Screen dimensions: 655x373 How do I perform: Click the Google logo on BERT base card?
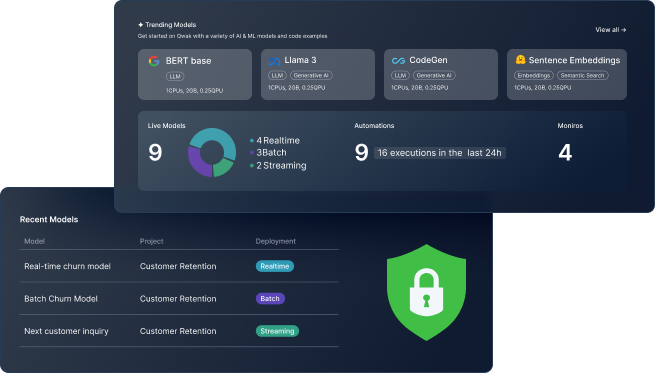[154, 61]
